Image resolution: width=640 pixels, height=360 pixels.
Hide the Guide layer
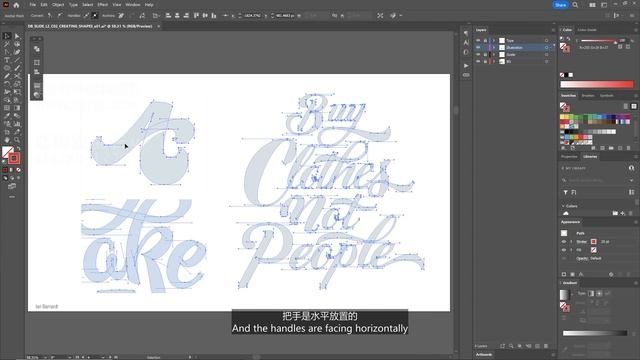point(478,54)
